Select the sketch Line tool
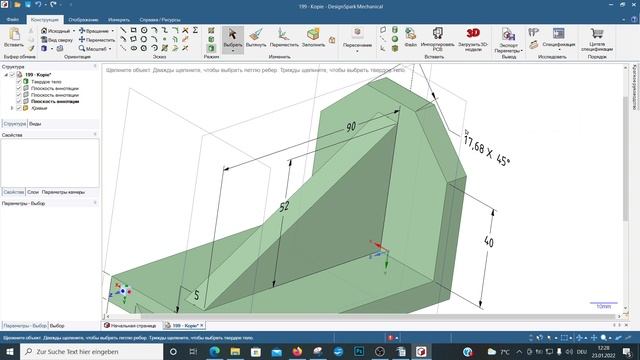The height and width of the screenshot is (360, 640). 123,30
